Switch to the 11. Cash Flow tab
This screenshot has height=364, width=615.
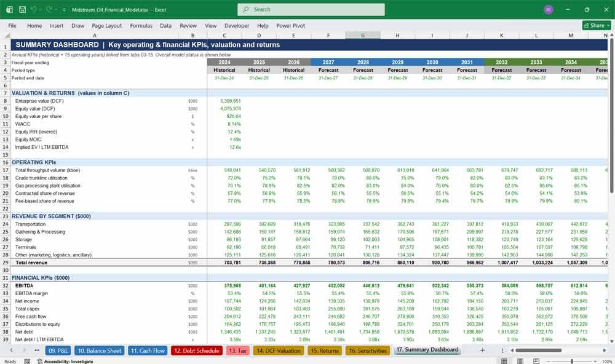point(148,350)
